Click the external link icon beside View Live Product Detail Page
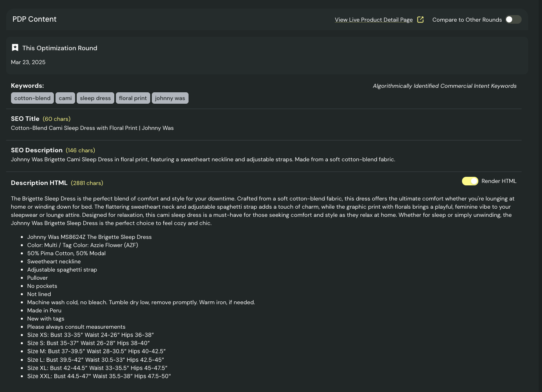This screenshot has width=542, height=392. click(420, 20)
